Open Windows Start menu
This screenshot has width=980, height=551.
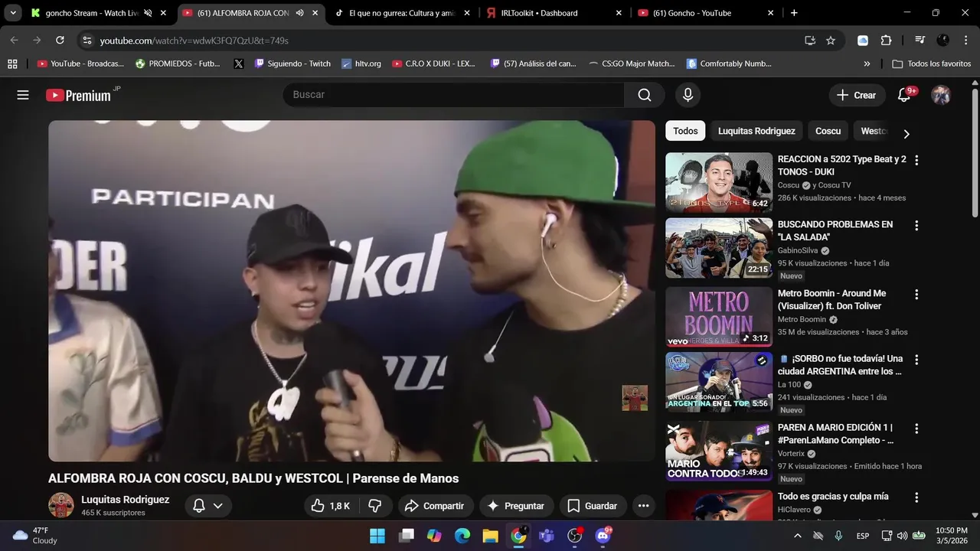pos(377,536)
